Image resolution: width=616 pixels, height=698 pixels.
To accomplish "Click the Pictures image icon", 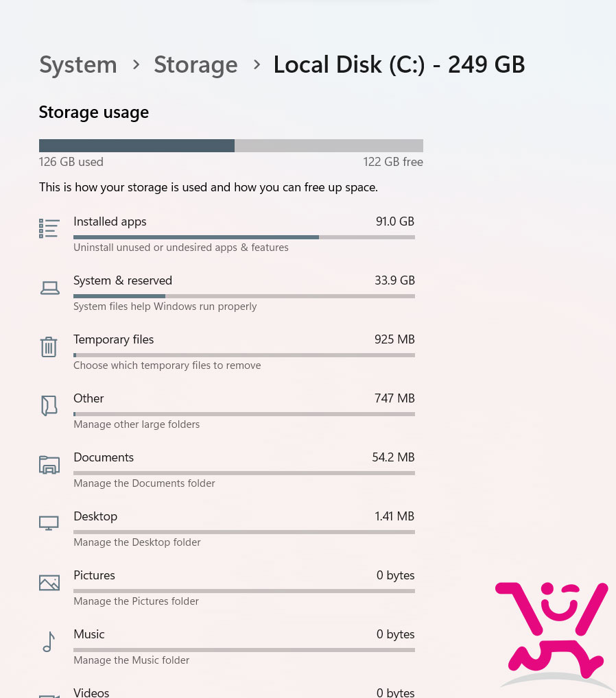I will pos(49,582).
